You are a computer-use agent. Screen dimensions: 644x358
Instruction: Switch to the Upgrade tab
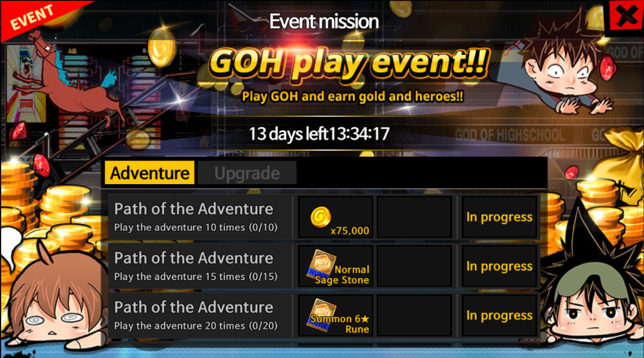(x=247, y=173)
